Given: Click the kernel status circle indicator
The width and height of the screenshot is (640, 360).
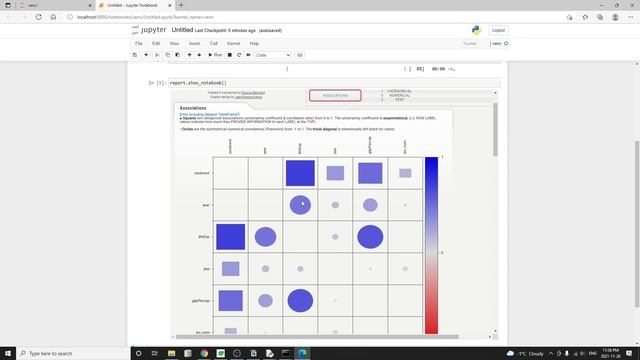Looking at the screenshot, I should point(506,43).
